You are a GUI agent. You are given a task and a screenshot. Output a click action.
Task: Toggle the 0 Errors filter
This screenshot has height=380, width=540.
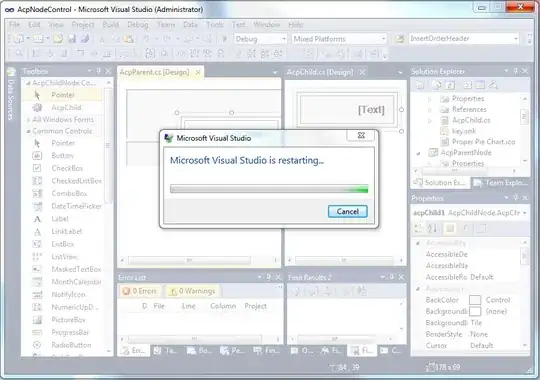tap(140, 291)
